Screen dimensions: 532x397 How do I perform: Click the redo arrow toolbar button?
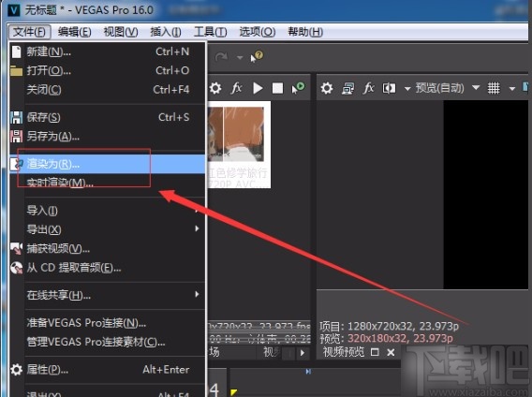pyautogui.click(x=221, y=57)
